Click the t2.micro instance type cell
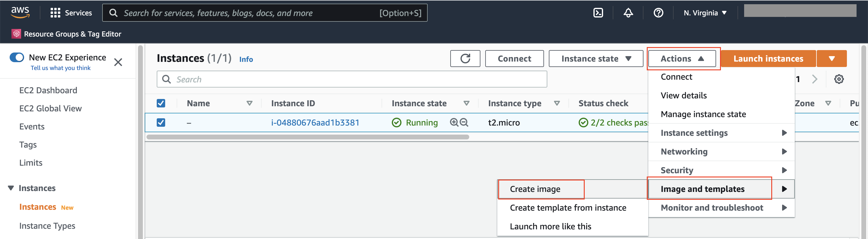Viewport: 868px width, 239px height. 504,122
